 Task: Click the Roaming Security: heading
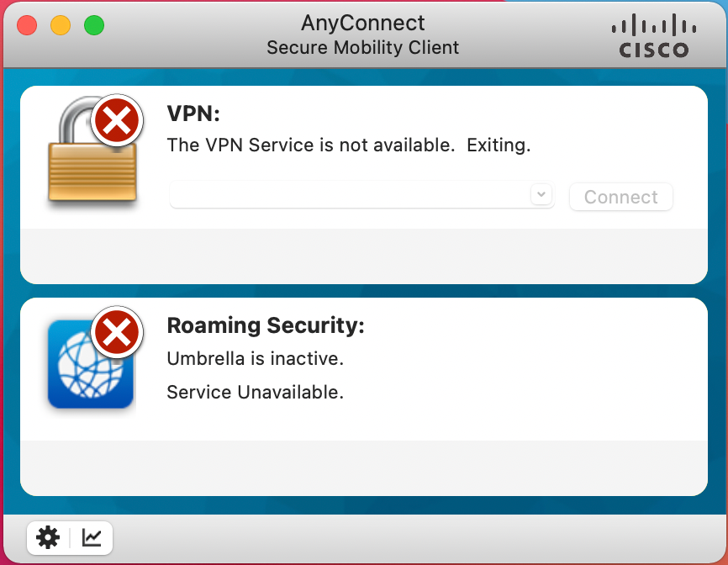tap(266, 325)
